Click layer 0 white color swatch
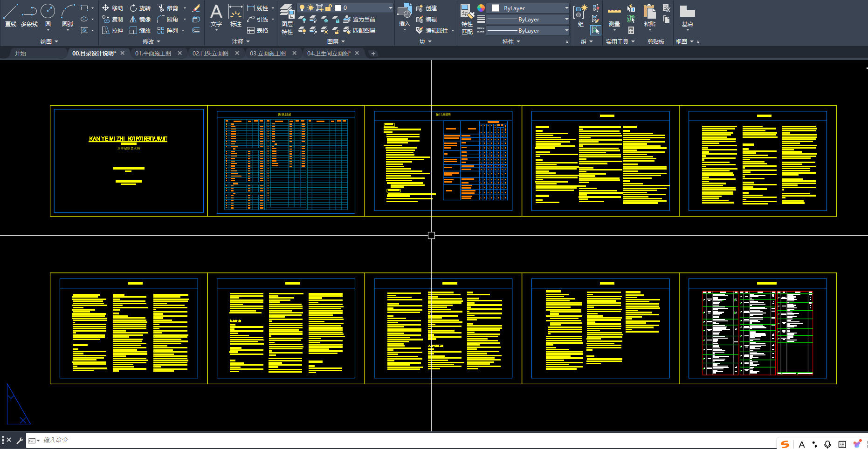868x449 pixels. pos(338,8)
